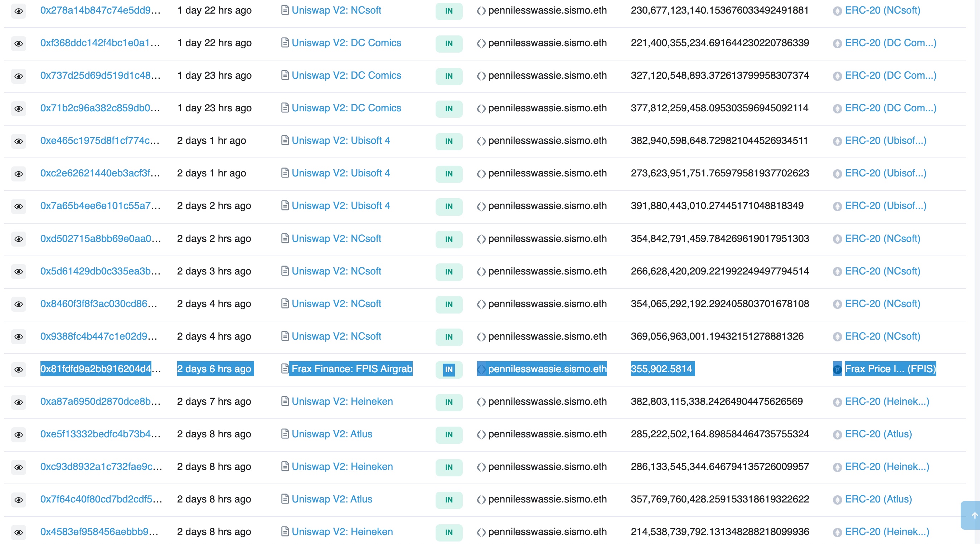
Task: Open Uniswap V2: Heineken in row 0x4583ef958456aebbb9
Action: pyautogui.click(x=342, y=532)
